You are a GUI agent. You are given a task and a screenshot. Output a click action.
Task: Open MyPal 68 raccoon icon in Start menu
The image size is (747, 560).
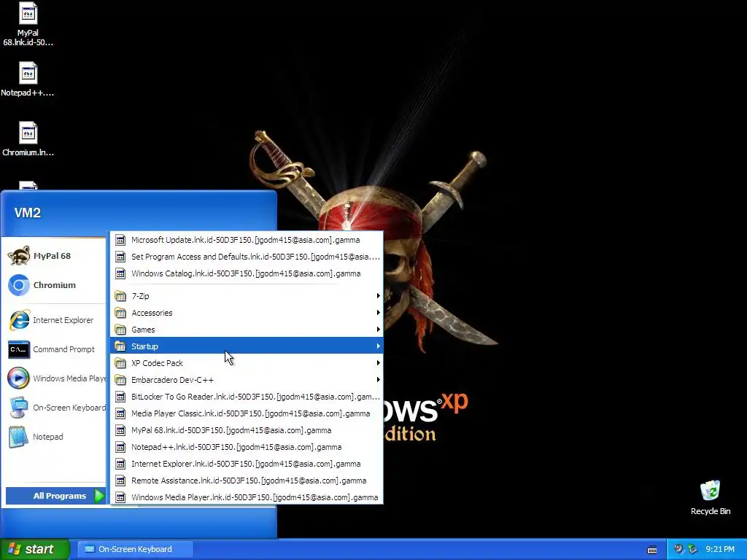click(x=19, y=256)
